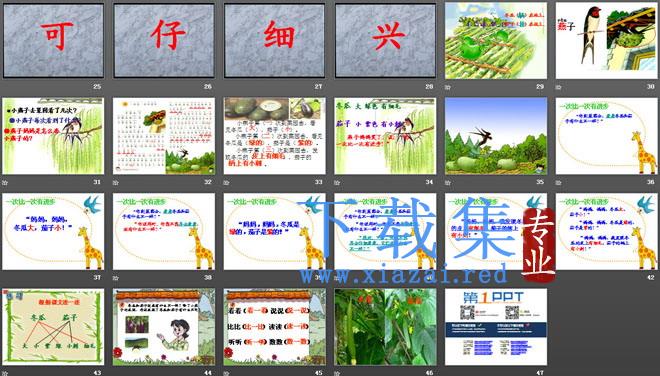Click the transition star icon below slide 31

tap(5, 183)
